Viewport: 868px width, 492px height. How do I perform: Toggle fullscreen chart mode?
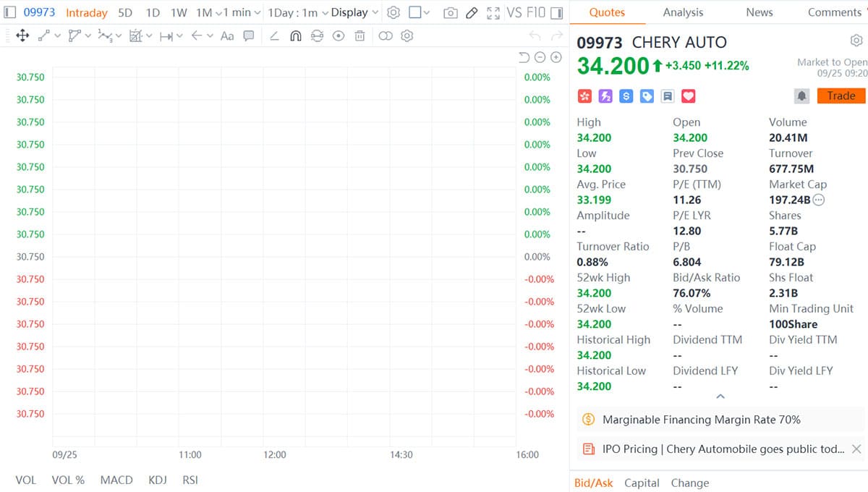[493, 12]
